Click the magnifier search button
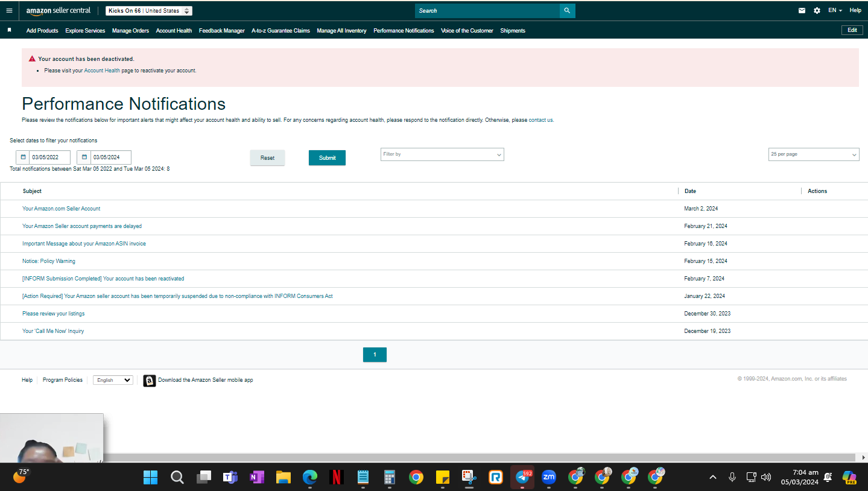 567,11
